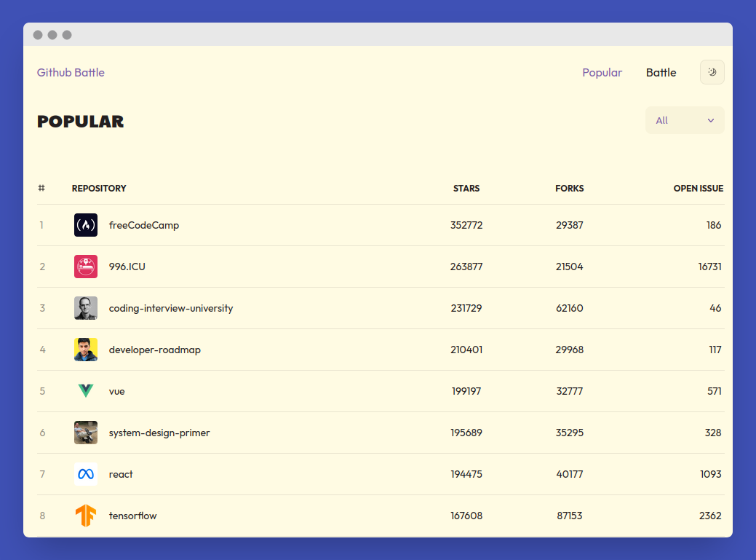Select the coding-interview-university owner avatar
The image size is (756, 560).
(x=86, y=308)
